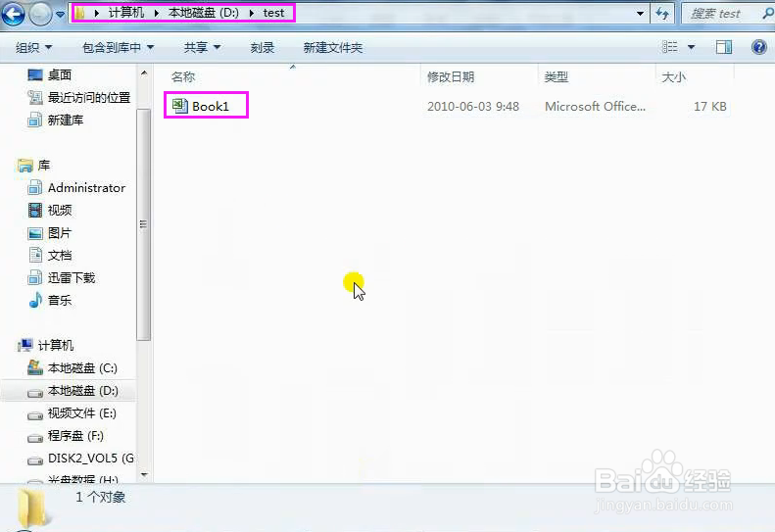Click the Excel icon of Book1
Screen dimensions: 775x532
180,105
